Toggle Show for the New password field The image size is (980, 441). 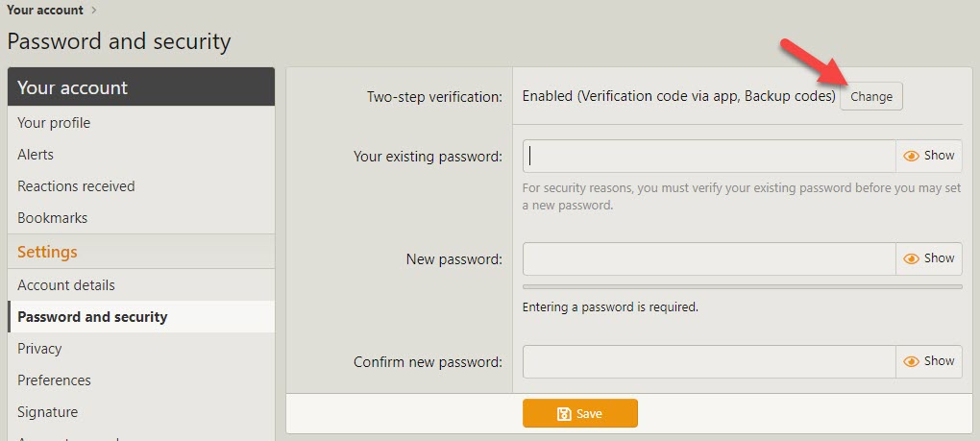(x=929, y=258)
